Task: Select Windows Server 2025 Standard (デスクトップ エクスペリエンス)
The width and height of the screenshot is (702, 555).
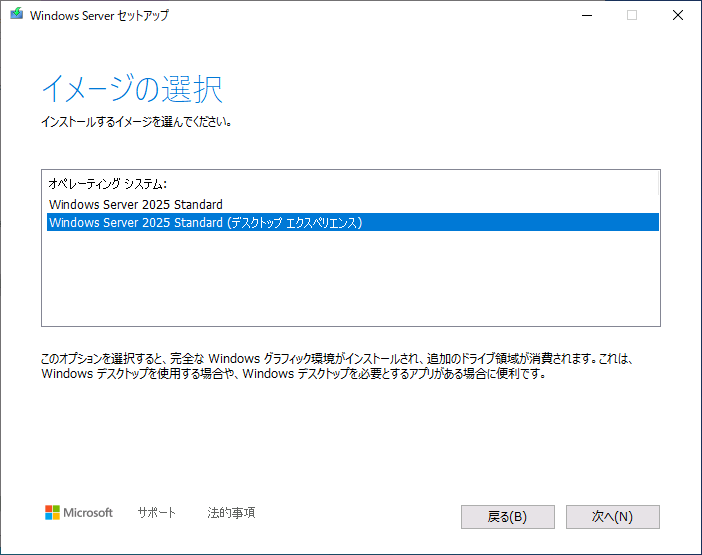Action: (353, 222)
